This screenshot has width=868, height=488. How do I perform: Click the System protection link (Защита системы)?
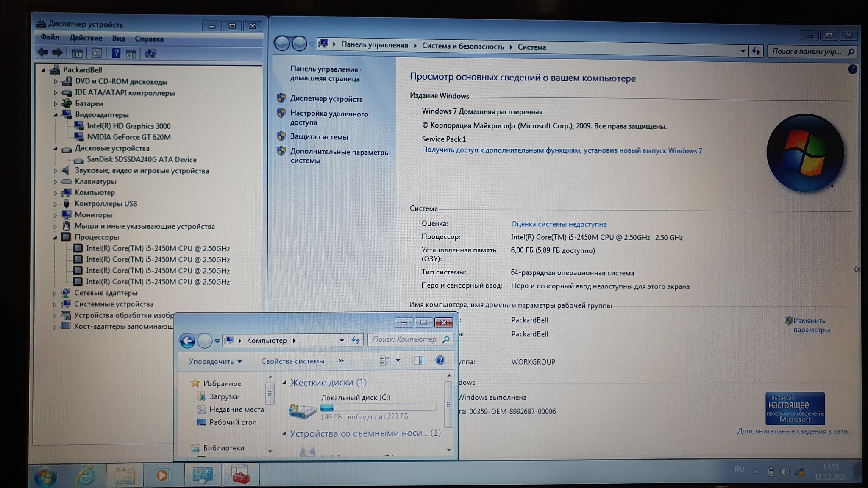click(319, 137)
